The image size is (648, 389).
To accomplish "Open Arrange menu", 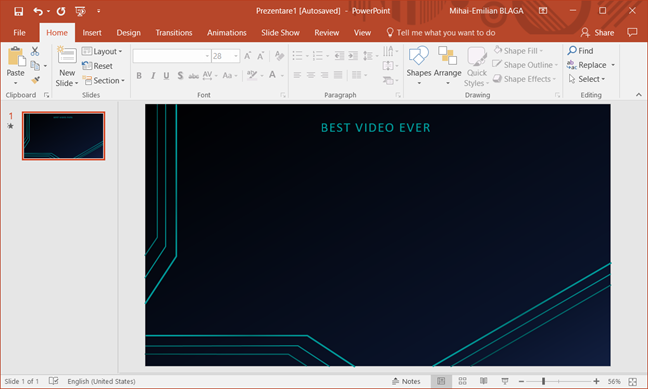I will coord(447,66).
